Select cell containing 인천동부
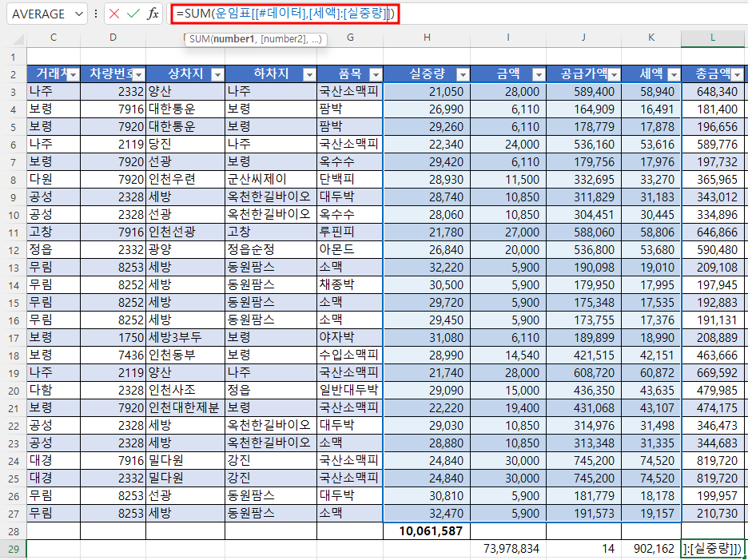The height and width of the screenshot is (560, 748). [x=185, y=355]
